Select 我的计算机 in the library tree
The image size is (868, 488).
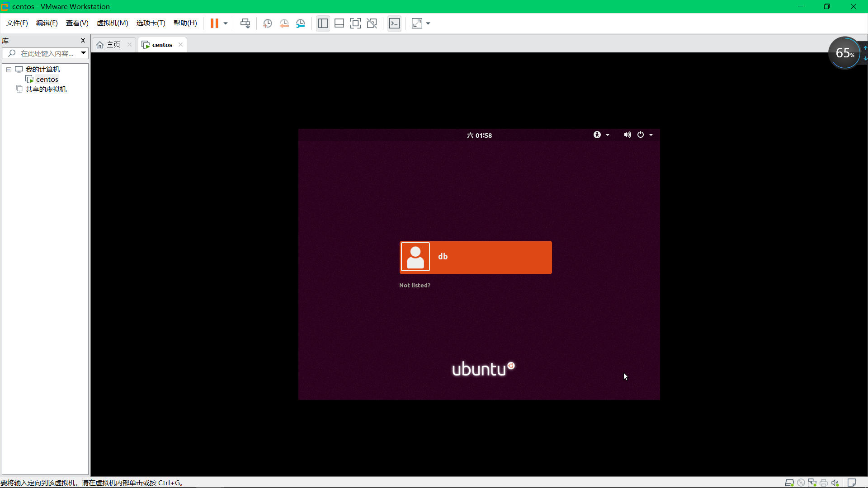(42, 70)
